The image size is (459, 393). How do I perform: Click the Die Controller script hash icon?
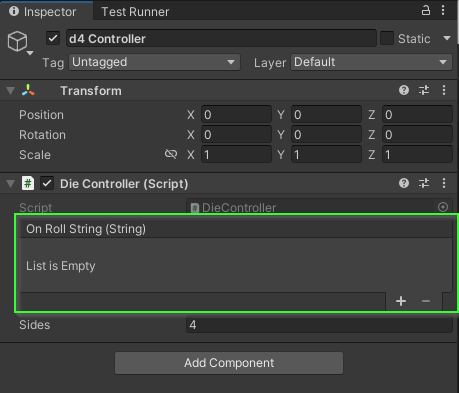point(28,183)
